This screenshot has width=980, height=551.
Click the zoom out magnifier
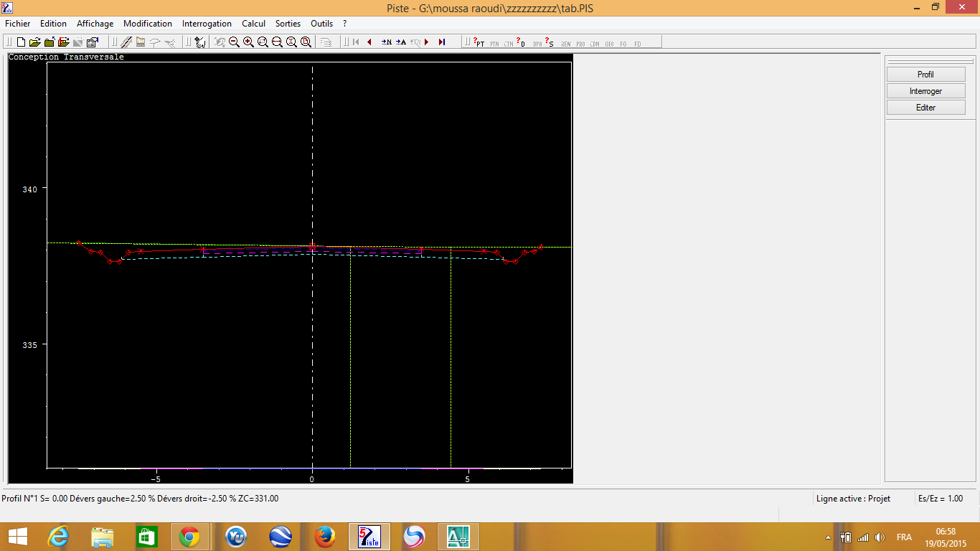234,42
